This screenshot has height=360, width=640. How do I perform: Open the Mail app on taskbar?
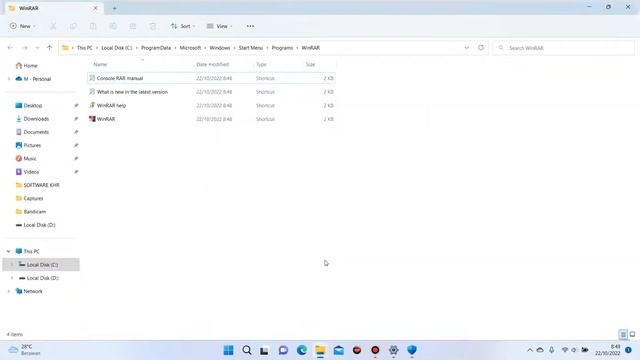339,350
